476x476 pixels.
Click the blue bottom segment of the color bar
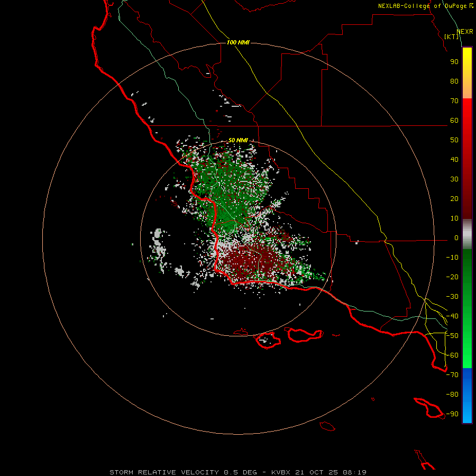tap(467, 396)
